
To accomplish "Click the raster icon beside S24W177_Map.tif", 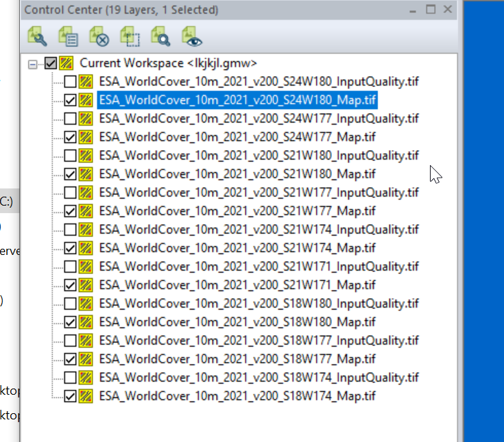I will pos(86,137).
